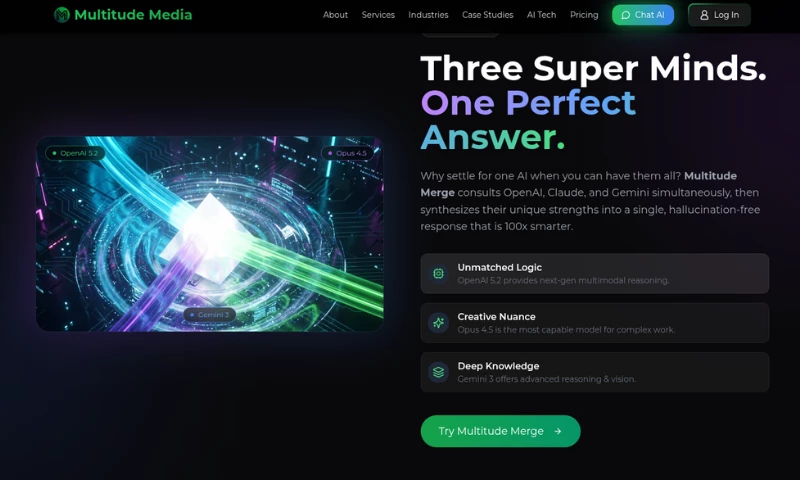Go to the Industries page
800x480 pixels.
click(428, 15)
